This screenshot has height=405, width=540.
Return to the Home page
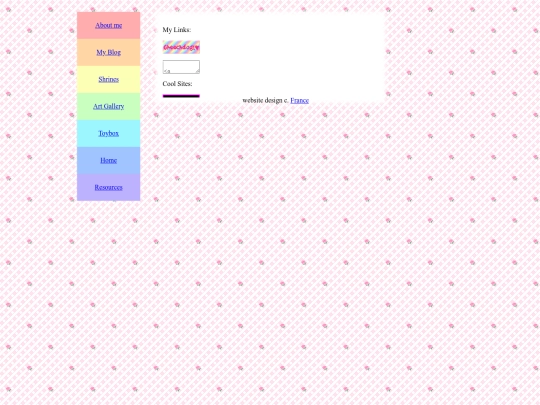click(x=108, y=160)
